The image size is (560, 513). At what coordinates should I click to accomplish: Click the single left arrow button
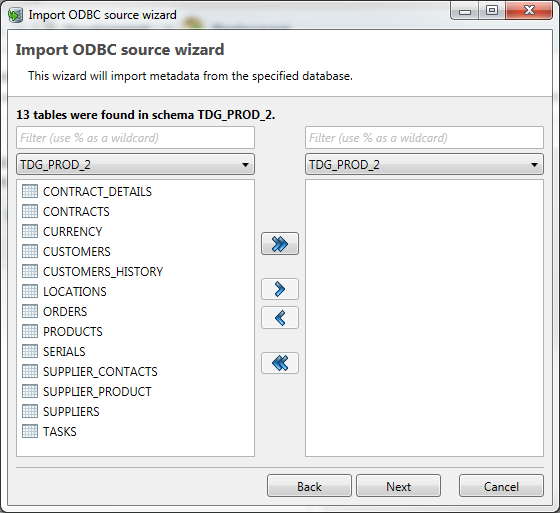tap(280, 318)
